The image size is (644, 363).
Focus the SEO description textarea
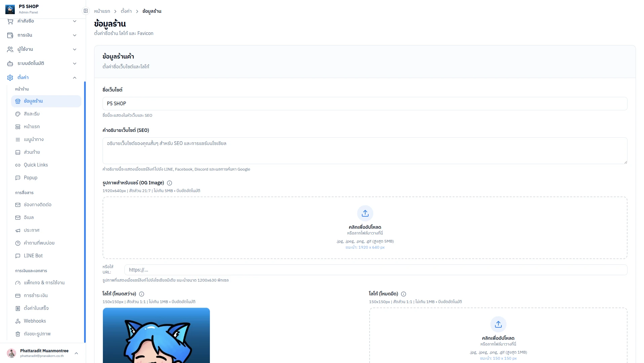(365, 151)
